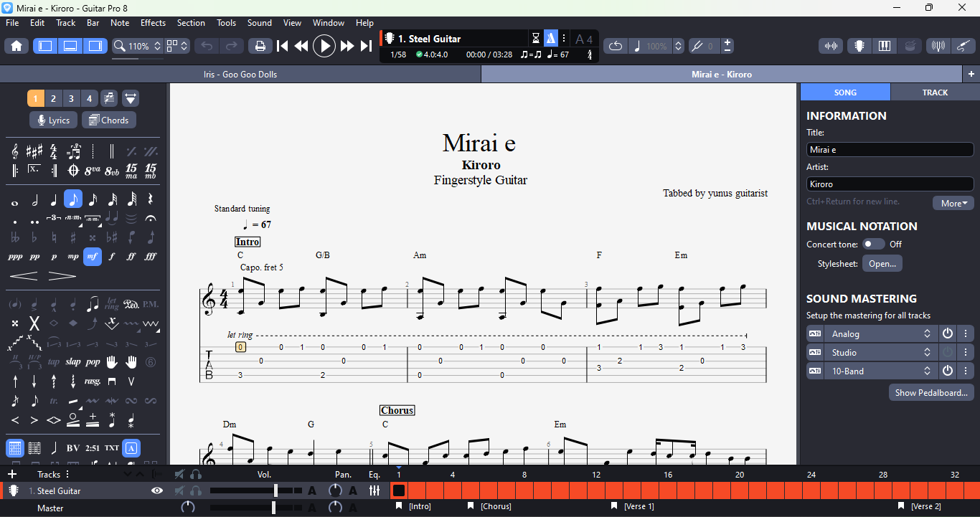Open the File menu

click(12, 23)
